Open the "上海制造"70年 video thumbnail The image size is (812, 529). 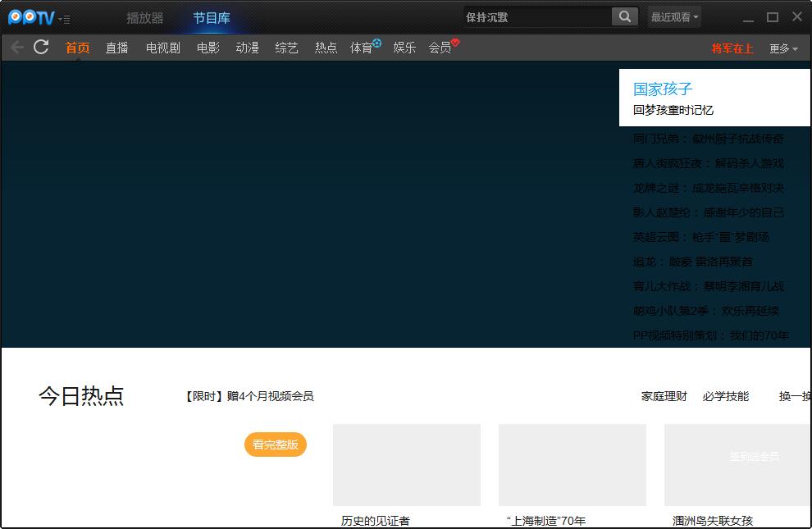pos(573,464)
